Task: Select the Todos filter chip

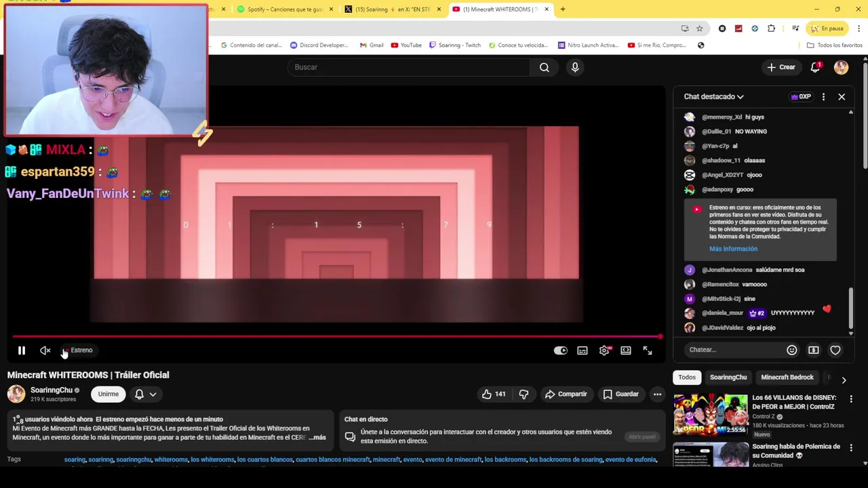Action: click(x=687, y=378)
